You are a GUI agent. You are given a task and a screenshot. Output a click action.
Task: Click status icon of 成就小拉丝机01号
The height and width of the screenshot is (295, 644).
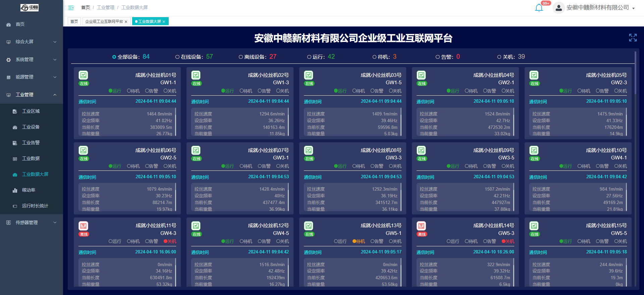tap(83, 75)
